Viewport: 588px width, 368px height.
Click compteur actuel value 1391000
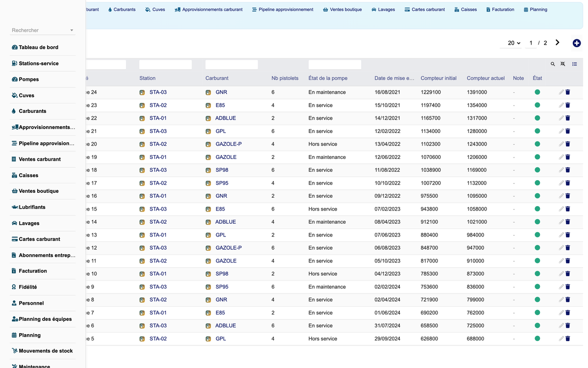477,92
